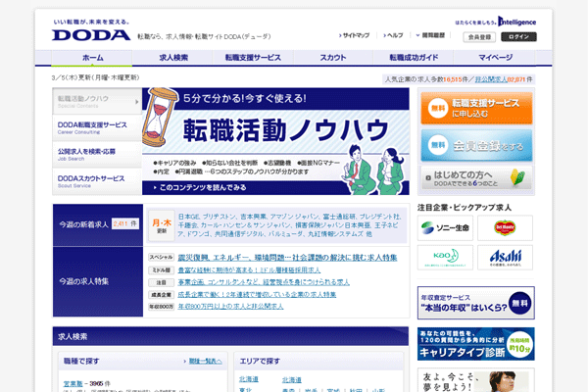
Task: Click the キャリアタイプ診断 banner
Action: tap(476, 344)
